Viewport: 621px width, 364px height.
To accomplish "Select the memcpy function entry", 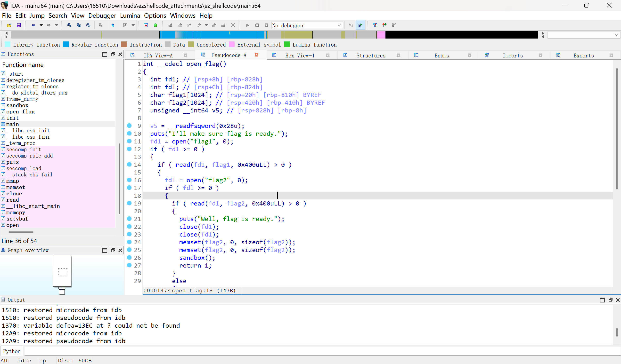I will (x=16, y=212).
